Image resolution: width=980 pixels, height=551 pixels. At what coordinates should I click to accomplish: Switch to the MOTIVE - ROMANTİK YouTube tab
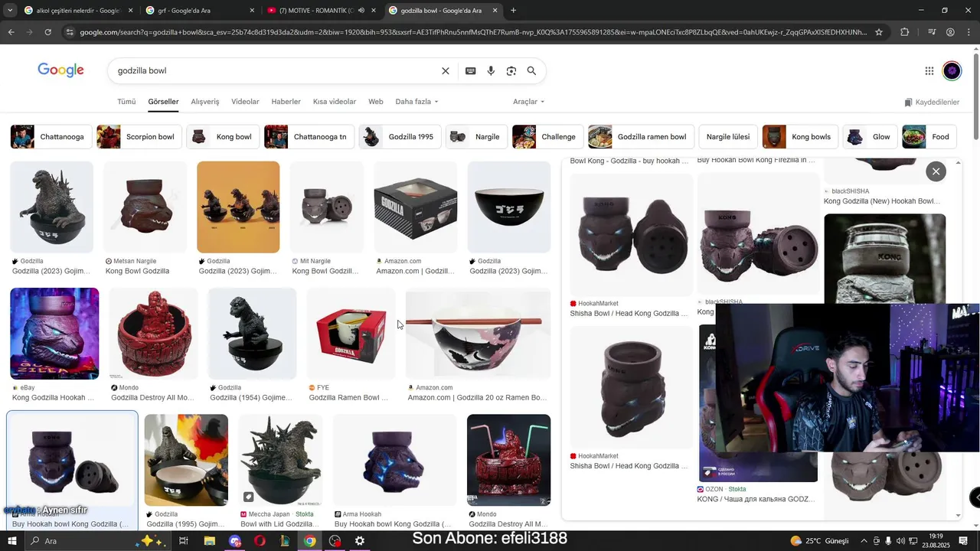(322, 11)
